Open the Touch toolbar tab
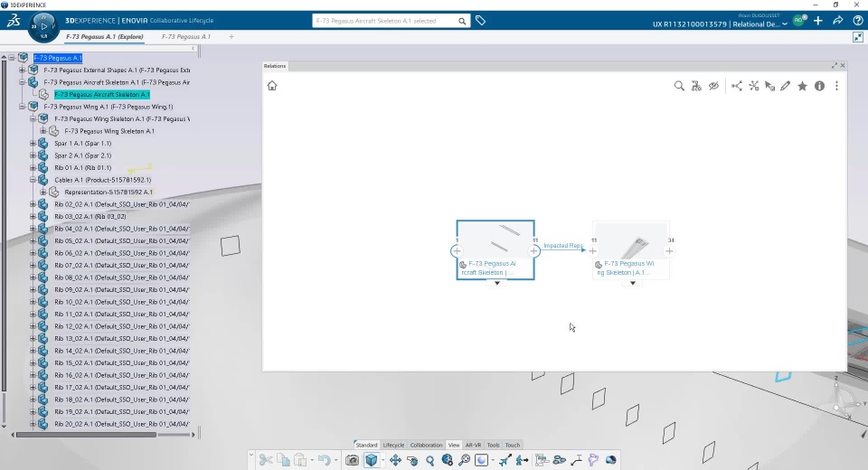This screenshot has width=868, height=470. [x=513, y=445]
